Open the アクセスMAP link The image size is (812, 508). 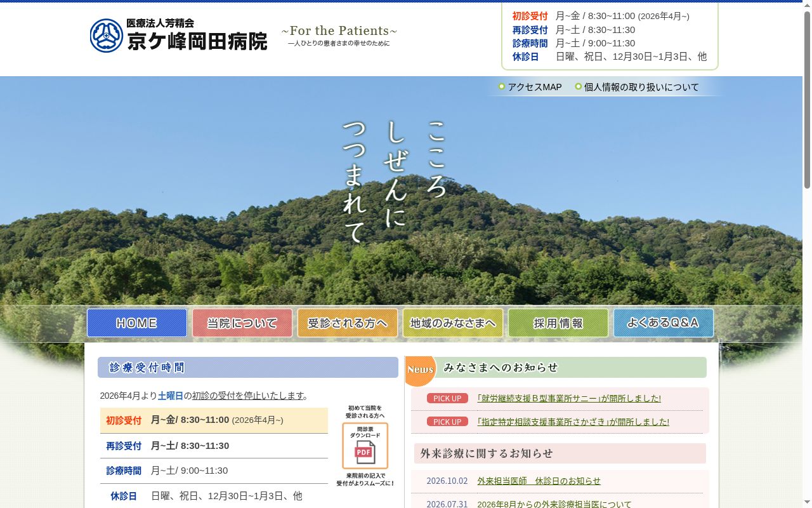(x=535, y=87)
